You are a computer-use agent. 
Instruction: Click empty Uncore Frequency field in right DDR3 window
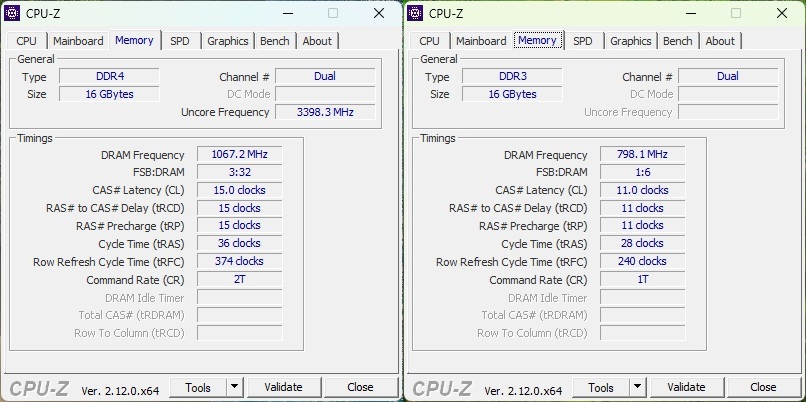tap(728, 112)
